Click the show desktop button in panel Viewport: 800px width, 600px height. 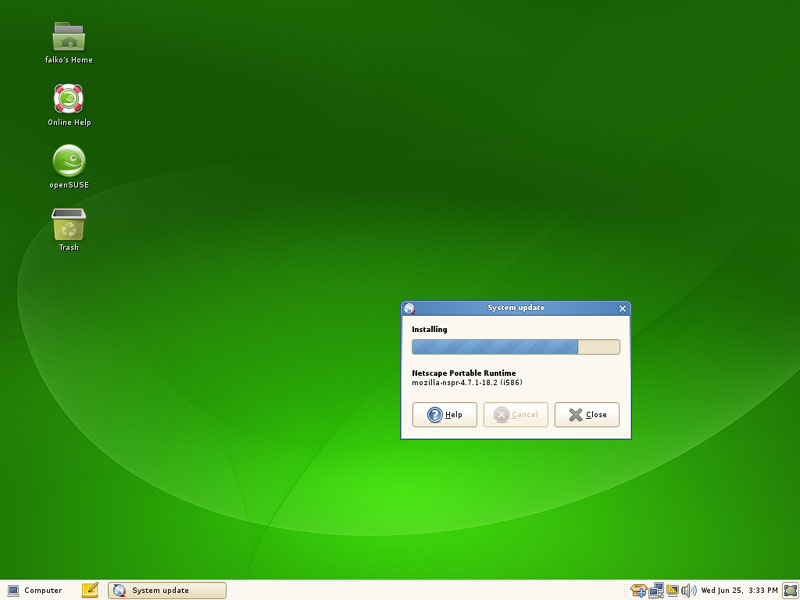coord(790,590)
